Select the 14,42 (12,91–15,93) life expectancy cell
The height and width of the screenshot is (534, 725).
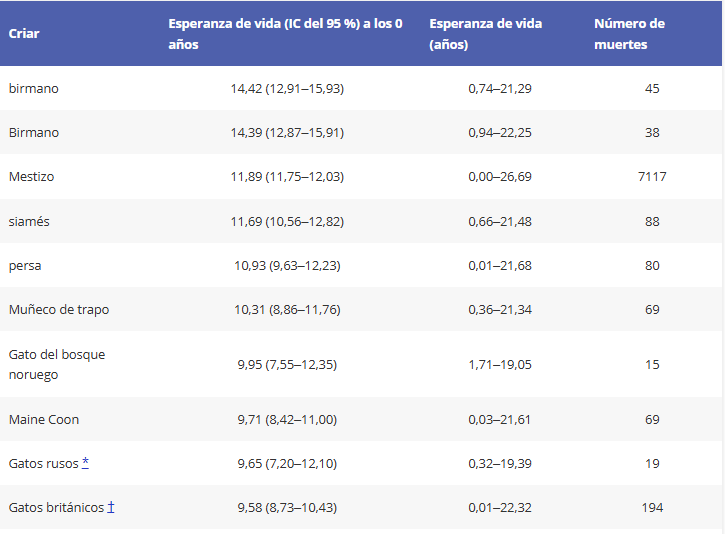287,88
